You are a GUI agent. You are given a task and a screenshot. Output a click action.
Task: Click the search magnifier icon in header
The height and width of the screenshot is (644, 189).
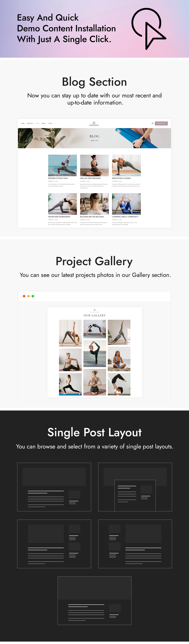152,123
